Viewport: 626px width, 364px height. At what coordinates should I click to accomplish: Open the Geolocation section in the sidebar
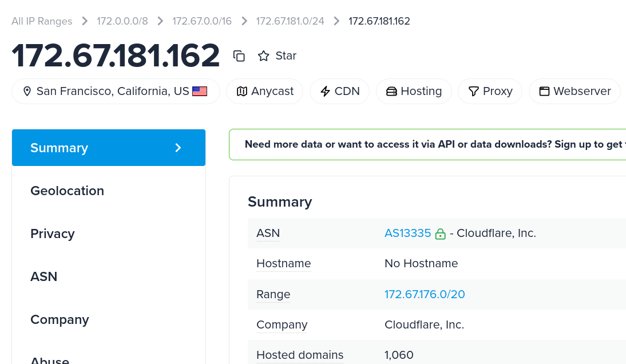[x=67, y=191]
